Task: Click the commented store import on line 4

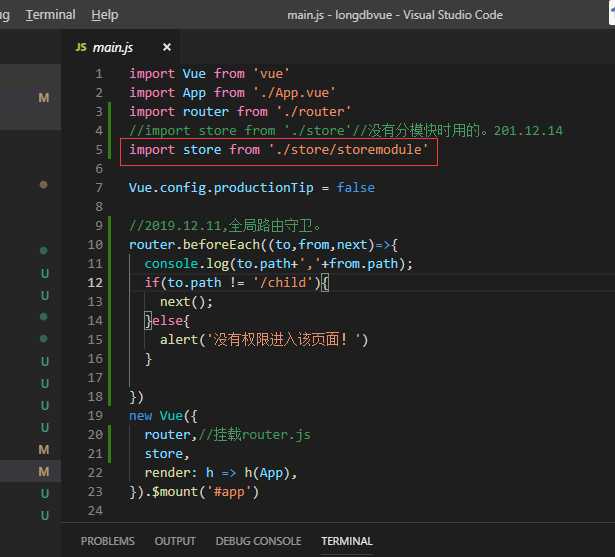Action: [346, 131]
